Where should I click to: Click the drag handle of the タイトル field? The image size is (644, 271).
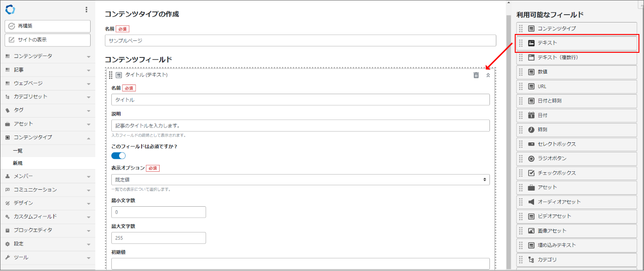pyautogui.click(x=110, y=75)
